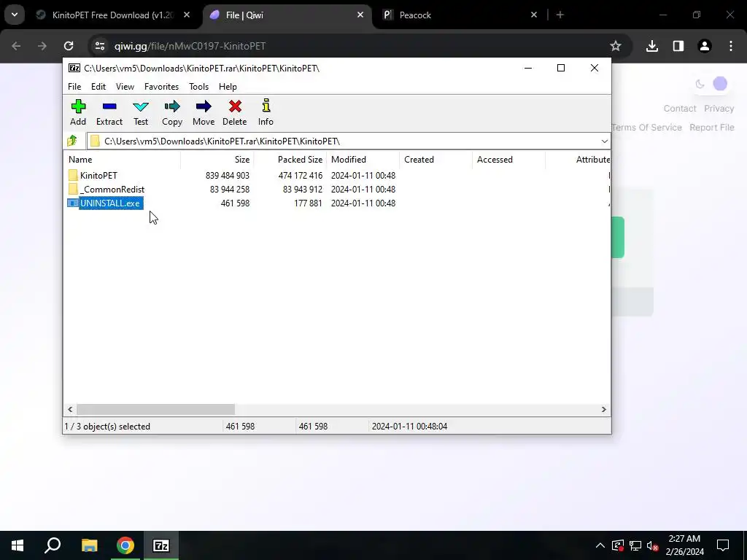The height and width of the screenshot is (560, 747).
Task: Click the horizontal scrollbar thumb
Action: pos(156,410)
